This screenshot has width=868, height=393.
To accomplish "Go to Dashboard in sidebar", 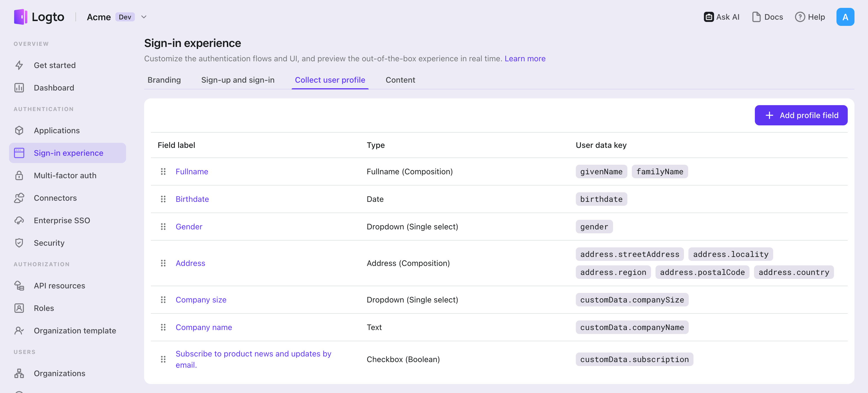I will tap(54, 88).
